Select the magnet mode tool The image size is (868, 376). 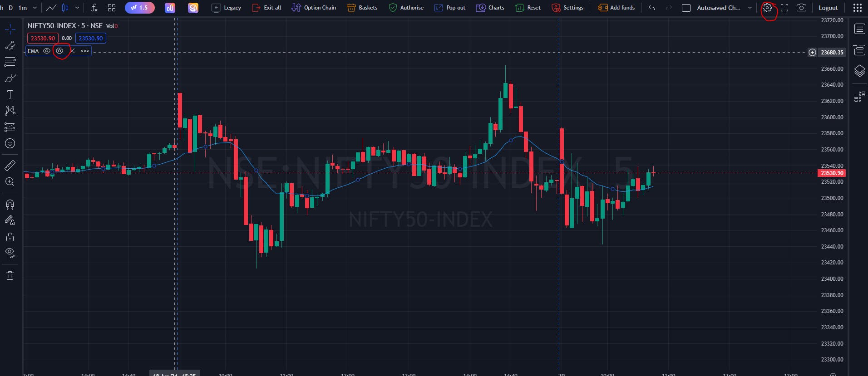(10, 204)
